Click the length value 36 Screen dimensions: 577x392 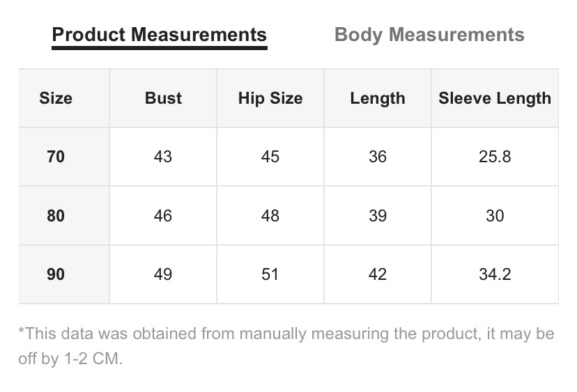click(x=378, y=157)
